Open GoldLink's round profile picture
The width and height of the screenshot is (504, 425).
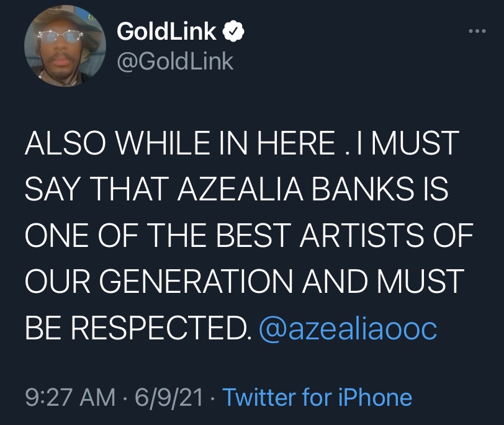pos(65,46)
